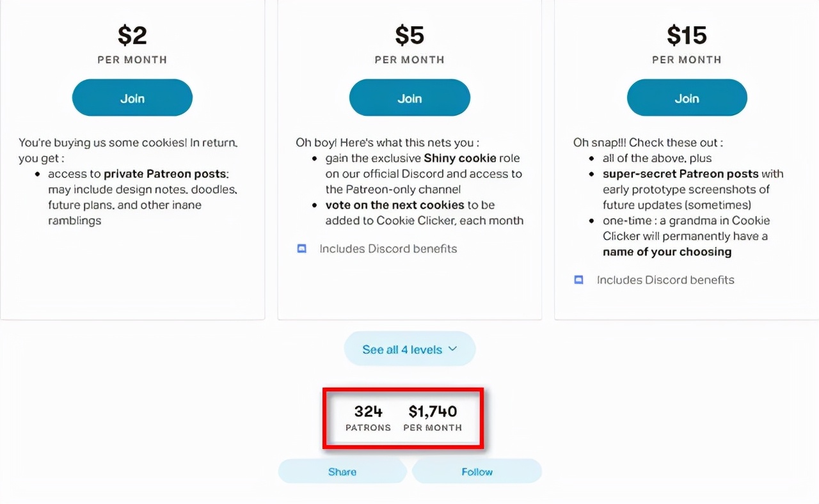Click the bold Shiny cookie text

459,158
